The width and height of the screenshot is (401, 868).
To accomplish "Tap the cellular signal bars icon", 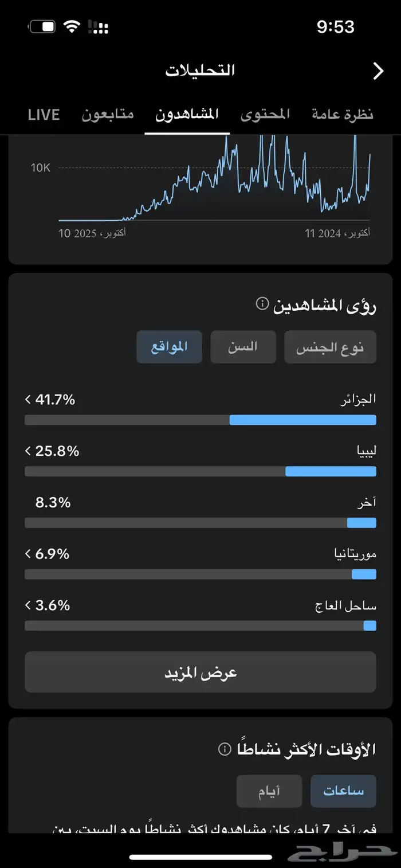I will (99, 26).
